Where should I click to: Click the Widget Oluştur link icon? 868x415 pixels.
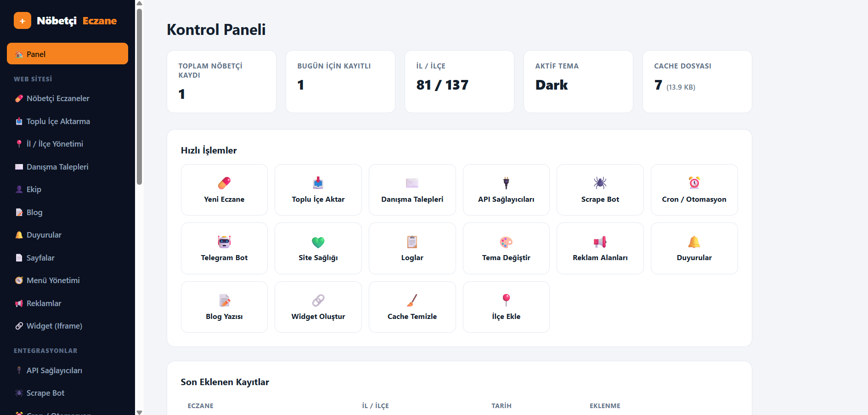[318, 300]
